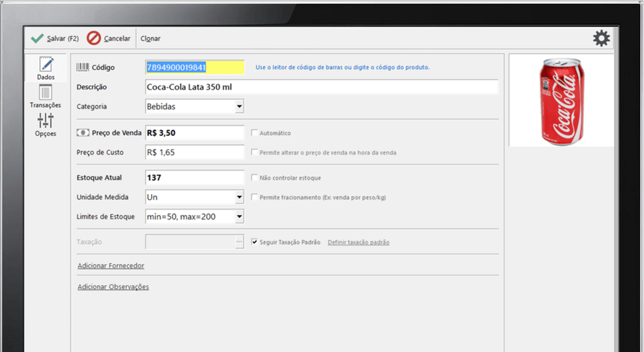The height and width of the screenshot is (352, 644).
Task: Click the Preço de Venda field
Action: (195, 133)
